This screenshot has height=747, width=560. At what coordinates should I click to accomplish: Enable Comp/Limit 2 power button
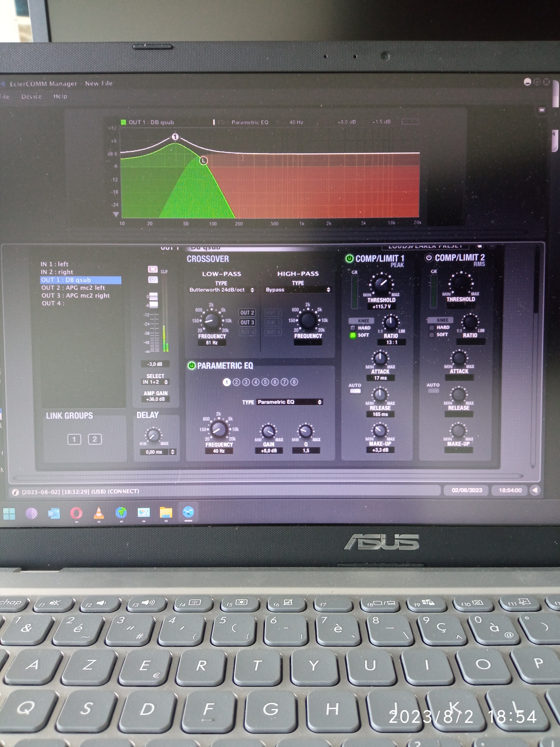(429, 258)
